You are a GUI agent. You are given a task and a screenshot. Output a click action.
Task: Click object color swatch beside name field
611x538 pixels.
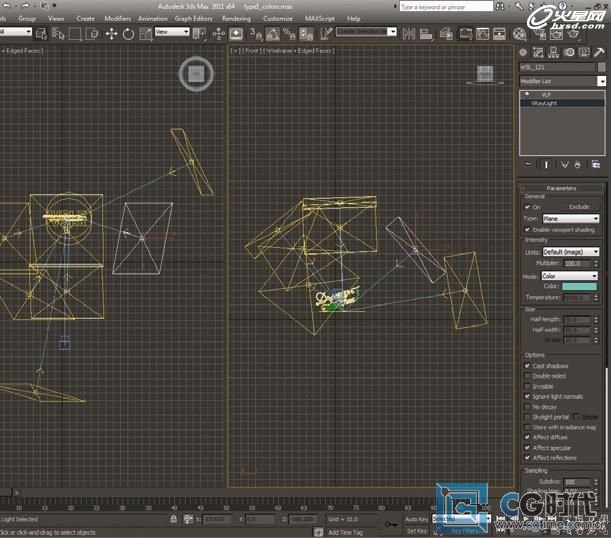[x=602, y=67]
